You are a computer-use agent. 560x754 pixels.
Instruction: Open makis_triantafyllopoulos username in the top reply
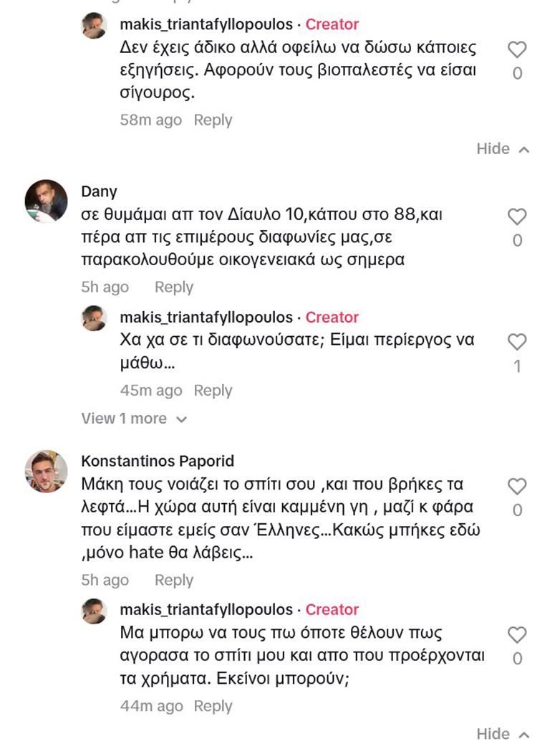[206, 24]
